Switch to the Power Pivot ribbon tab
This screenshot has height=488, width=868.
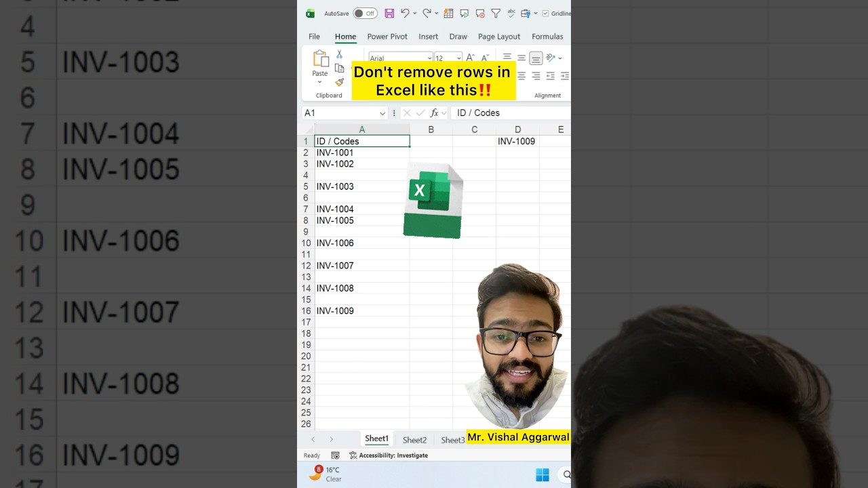pos(387,37)
